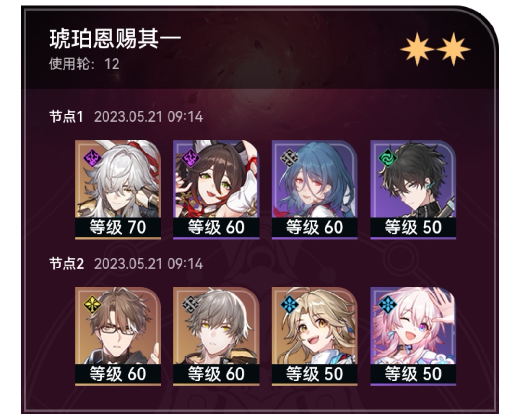
Task: Open the blonde level 50 character card
Action: pyautogui.click(x=314, y=336)
